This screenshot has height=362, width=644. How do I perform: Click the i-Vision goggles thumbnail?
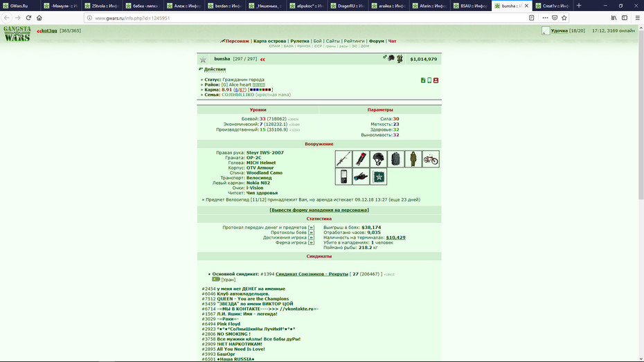pyautogui.click(x=361, y=177)
